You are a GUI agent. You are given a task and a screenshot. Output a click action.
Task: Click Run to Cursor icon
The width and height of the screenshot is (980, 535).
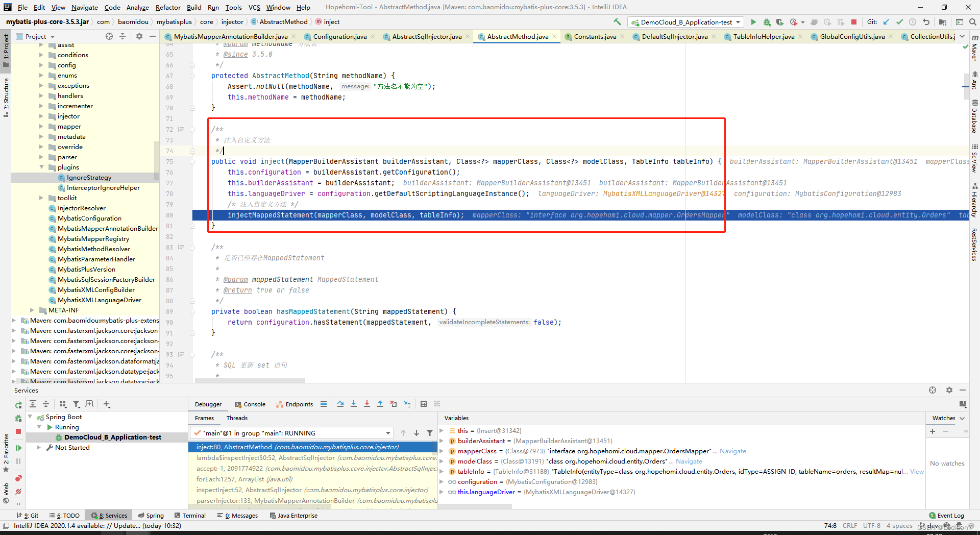pyautogui.click(x=407, y=404)
